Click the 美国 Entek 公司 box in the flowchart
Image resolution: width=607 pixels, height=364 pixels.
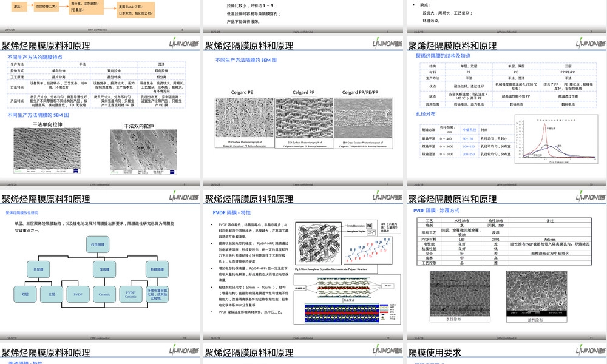(x=136, y=10)
